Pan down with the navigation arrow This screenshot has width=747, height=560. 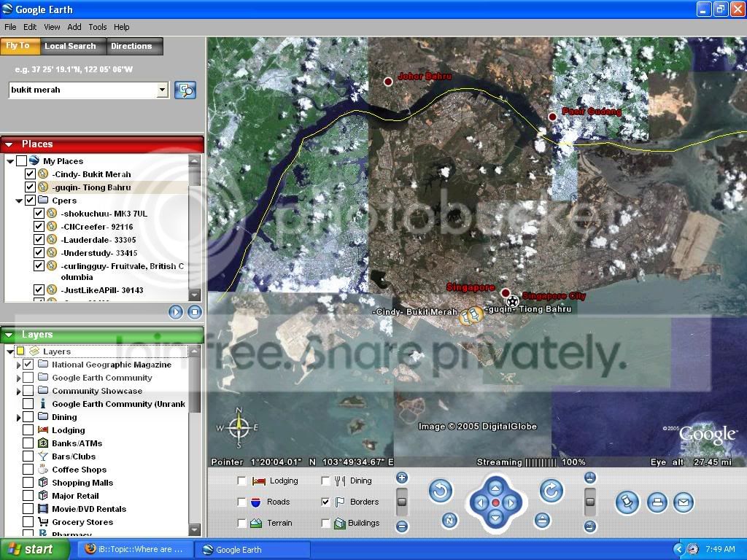(x=495, y=518)
